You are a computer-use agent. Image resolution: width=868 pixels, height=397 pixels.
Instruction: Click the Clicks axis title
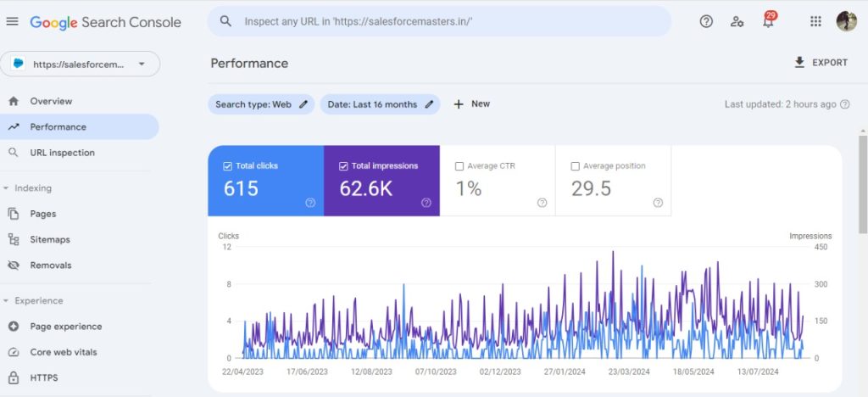click(229, 236)
